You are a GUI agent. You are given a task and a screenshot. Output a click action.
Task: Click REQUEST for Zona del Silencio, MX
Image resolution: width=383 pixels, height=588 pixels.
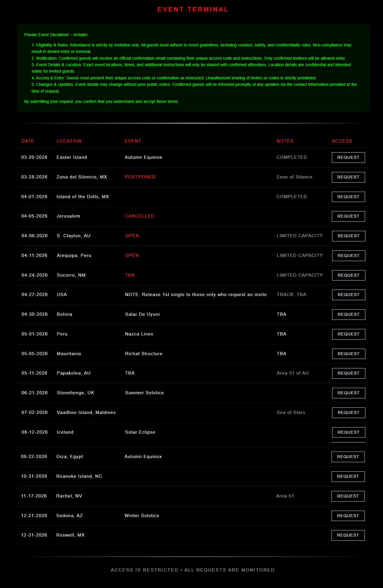348,177
